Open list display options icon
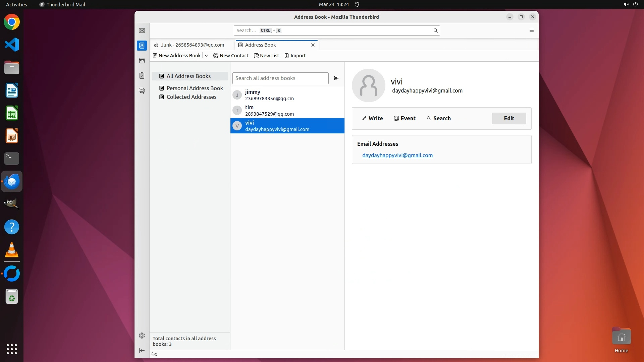The height and width of the screenshot is (362, 644). (336, 78)
